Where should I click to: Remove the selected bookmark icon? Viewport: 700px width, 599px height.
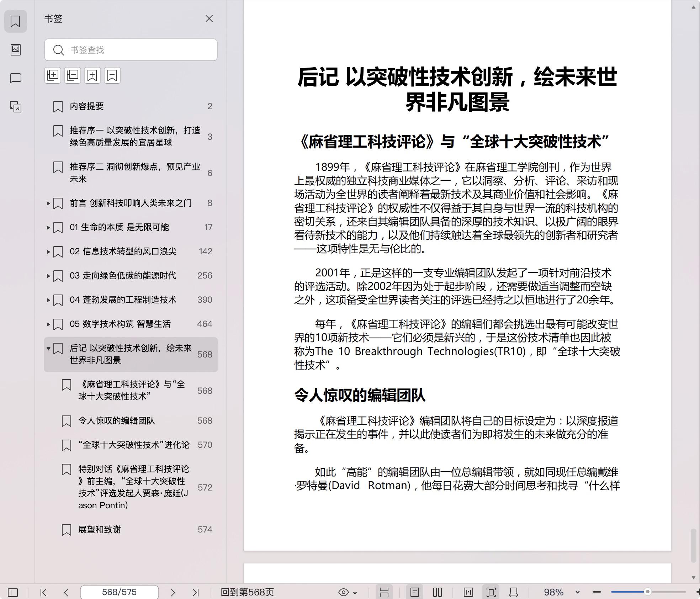pos(112,75)
